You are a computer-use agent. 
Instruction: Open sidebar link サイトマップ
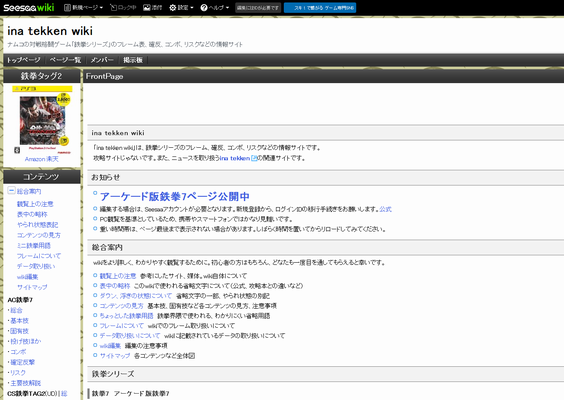click(32, 287)
